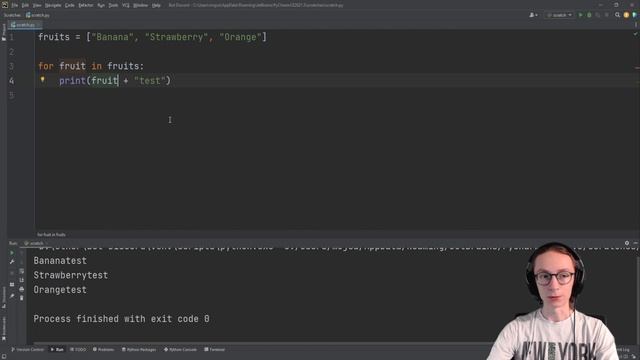Click the green Run button in toolbar
640x360 pixels.
click(x=580, y=15)
